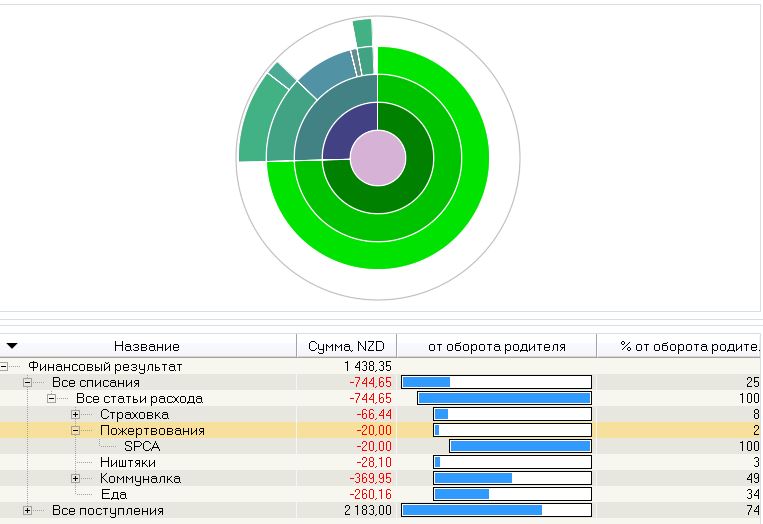Select the SPCA row in the tree
763x524 pixels.
tap(141, 447)
